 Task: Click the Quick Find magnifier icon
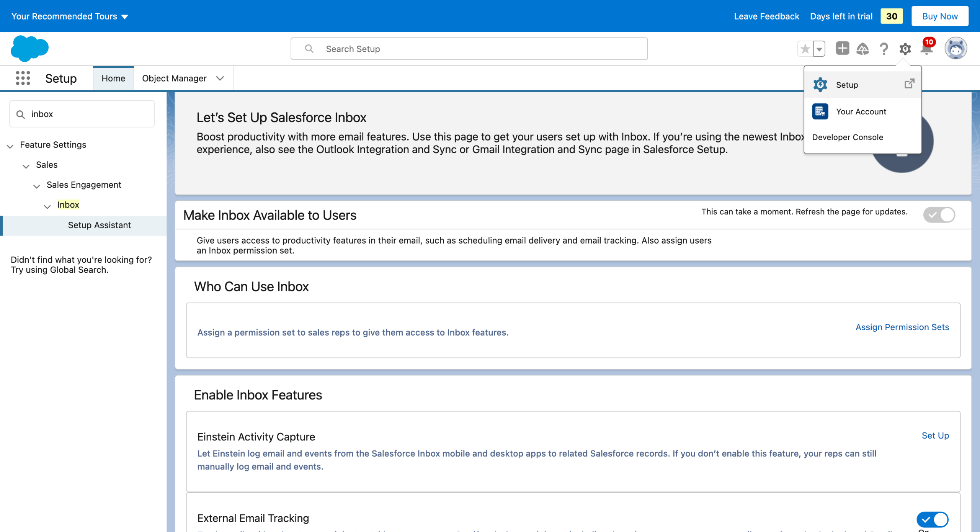pyautogui.click(x=21, y=114)
